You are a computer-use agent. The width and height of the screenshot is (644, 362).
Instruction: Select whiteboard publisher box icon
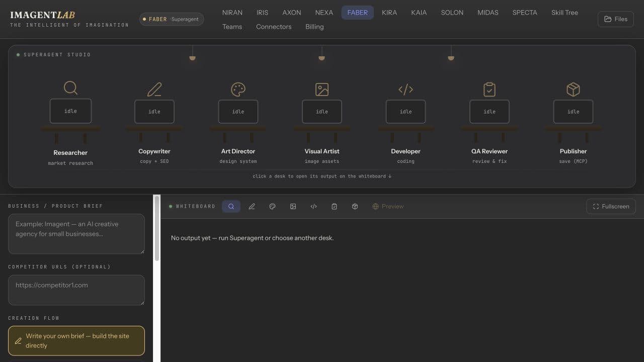tap(355, 206)
